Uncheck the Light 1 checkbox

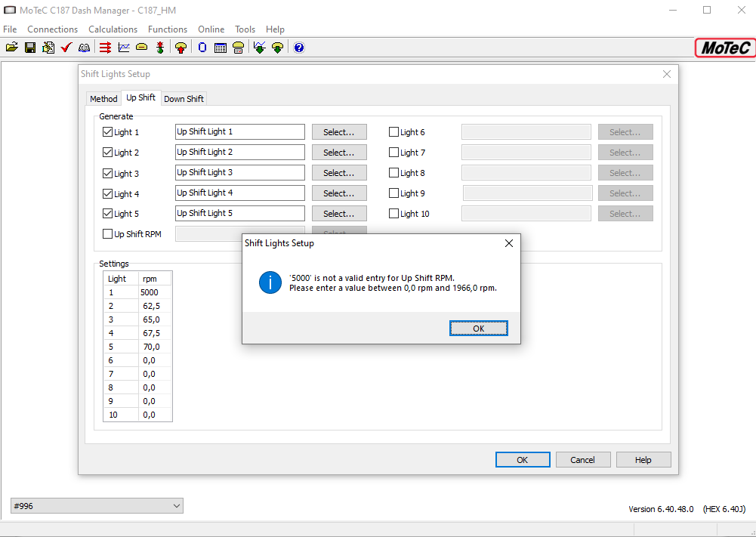point(107,131)
